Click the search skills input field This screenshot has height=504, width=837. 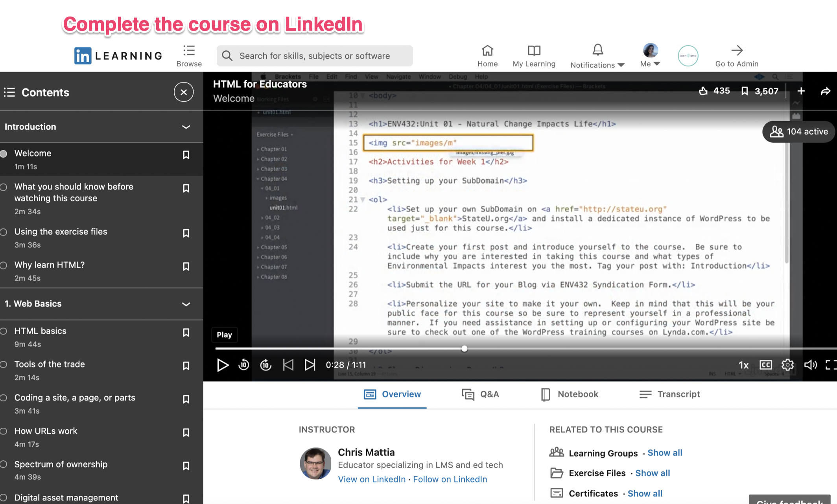[x=315, y=56]
